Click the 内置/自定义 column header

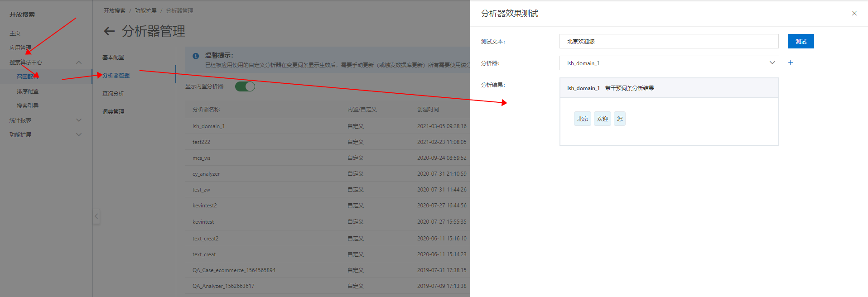(362, 110)
